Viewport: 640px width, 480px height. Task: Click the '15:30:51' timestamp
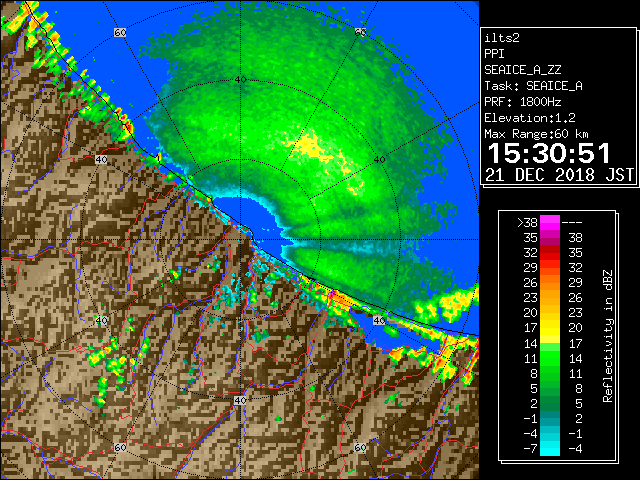[549, 153]
